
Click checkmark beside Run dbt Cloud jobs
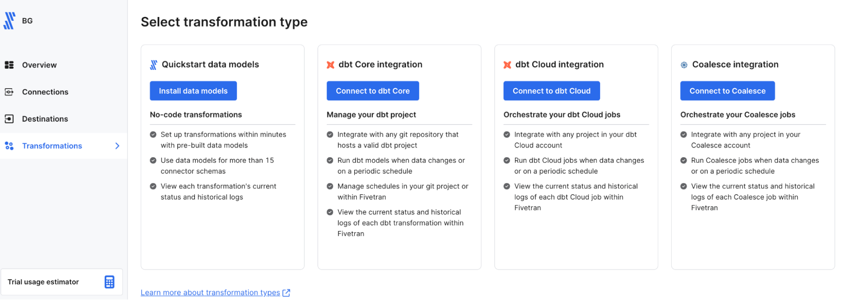click(x=507, y=160)
